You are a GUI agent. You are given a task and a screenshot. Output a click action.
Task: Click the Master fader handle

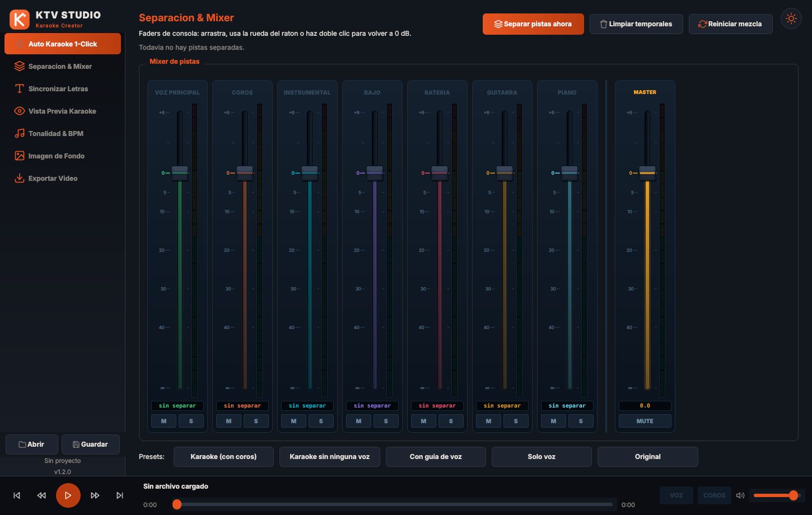pos(647,173)
